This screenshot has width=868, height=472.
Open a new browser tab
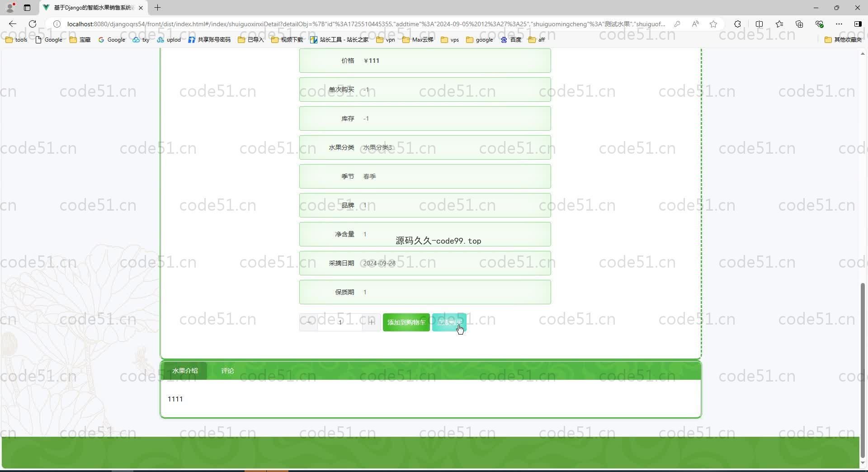click(157, 8)
